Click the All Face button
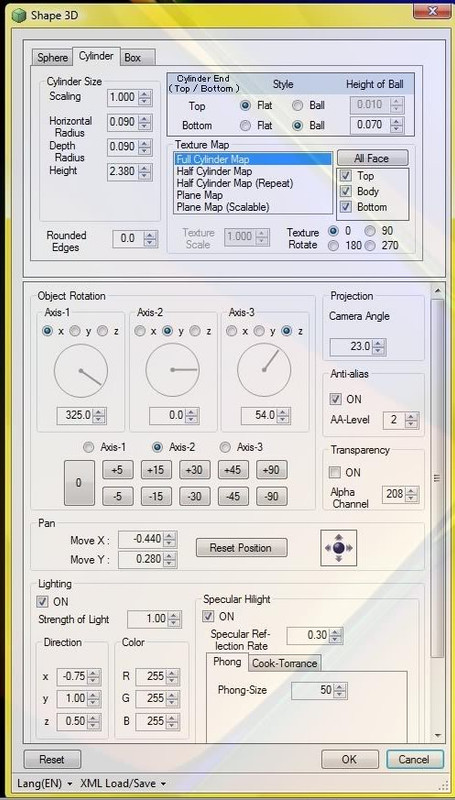The width and height of the screenshot is (455, 800). click(x=372, y=158)
